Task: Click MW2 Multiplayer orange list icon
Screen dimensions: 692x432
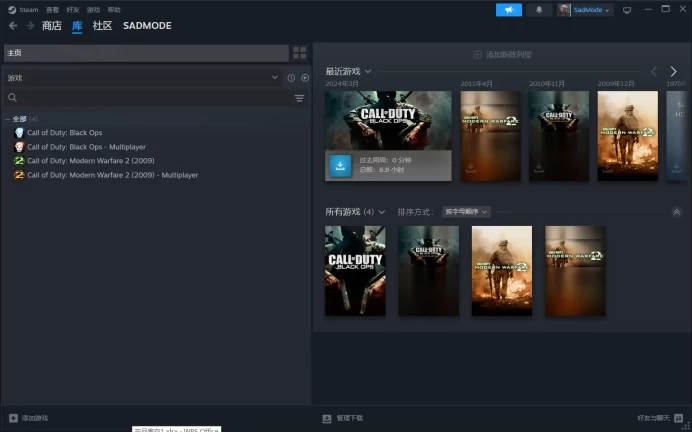Action: (x=19, y=175)
